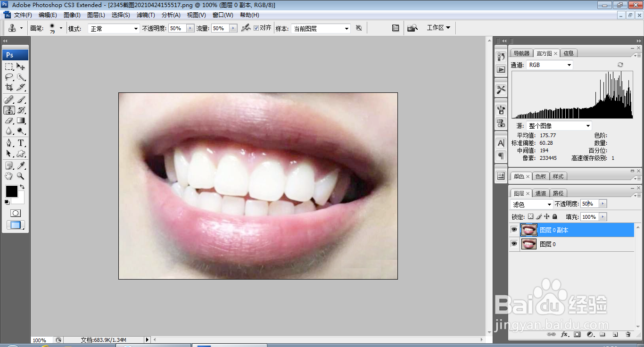Open the layer blend mode 滤色 dropdown
The width and height of the screenshot is (644, 347).
532,204
